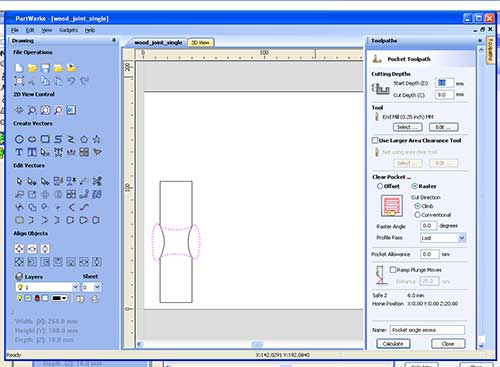
Task: Select the Draw Star tool
Action: pyautogui.click(x=97, y=139)
